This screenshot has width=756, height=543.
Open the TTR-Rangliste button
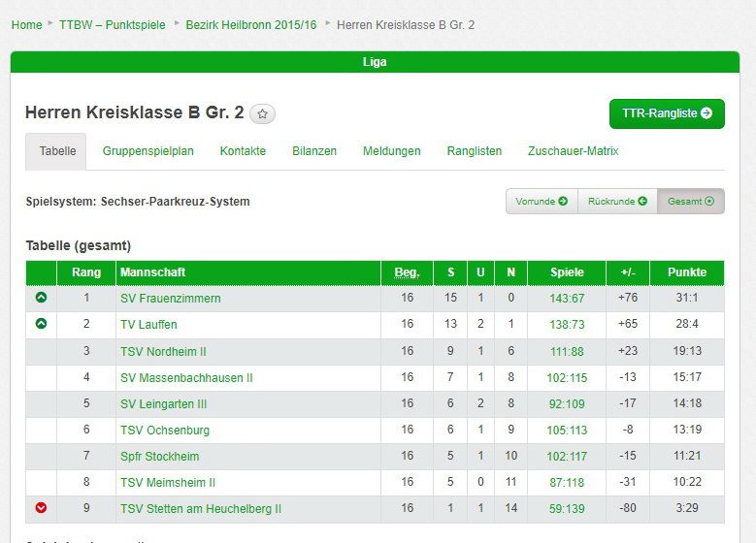pos(667,113)
